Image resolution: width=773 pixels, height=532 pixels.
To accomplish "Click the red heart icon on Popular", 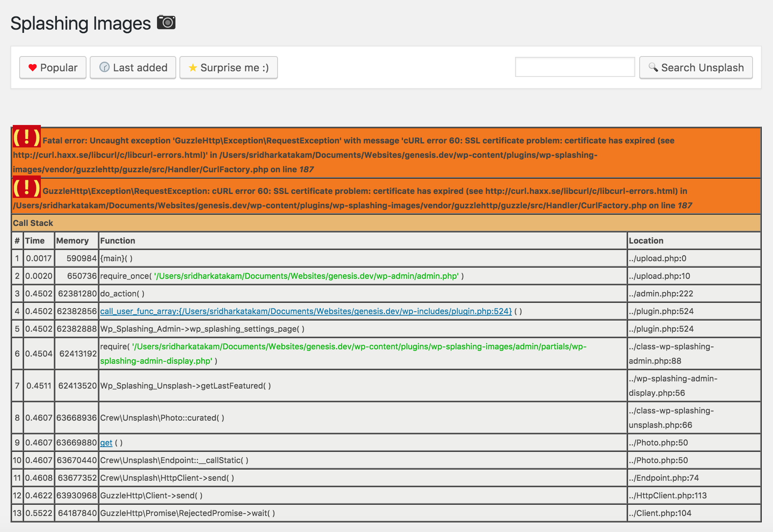I will 33,68.
